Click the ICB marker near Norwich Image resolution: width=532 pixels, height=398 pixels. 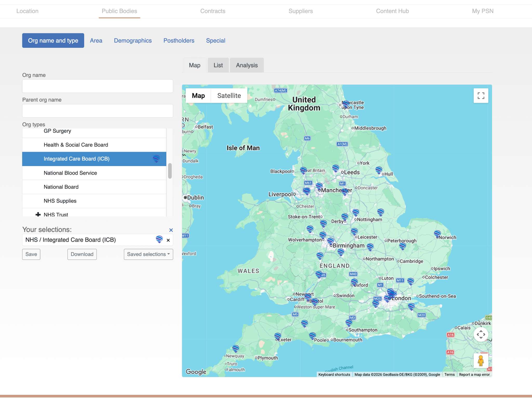tap(437, 234)
